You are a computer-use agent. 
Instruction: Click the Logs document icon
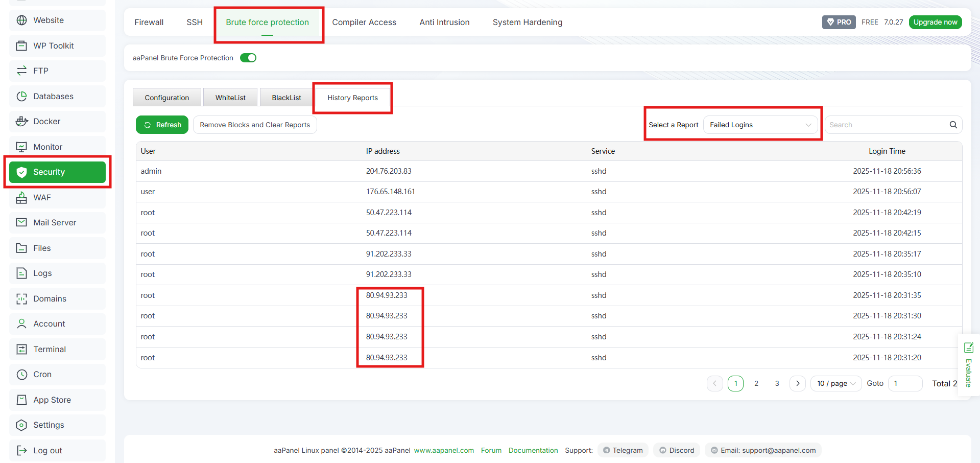21,273
